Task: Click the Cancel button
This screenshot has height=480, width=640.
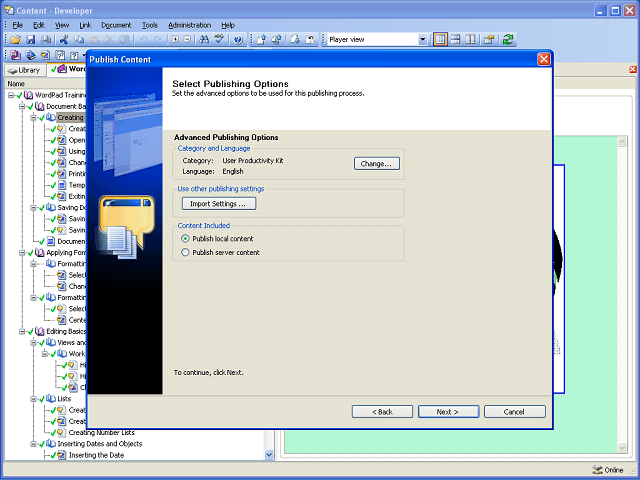Action: click(x=514, y=411)
